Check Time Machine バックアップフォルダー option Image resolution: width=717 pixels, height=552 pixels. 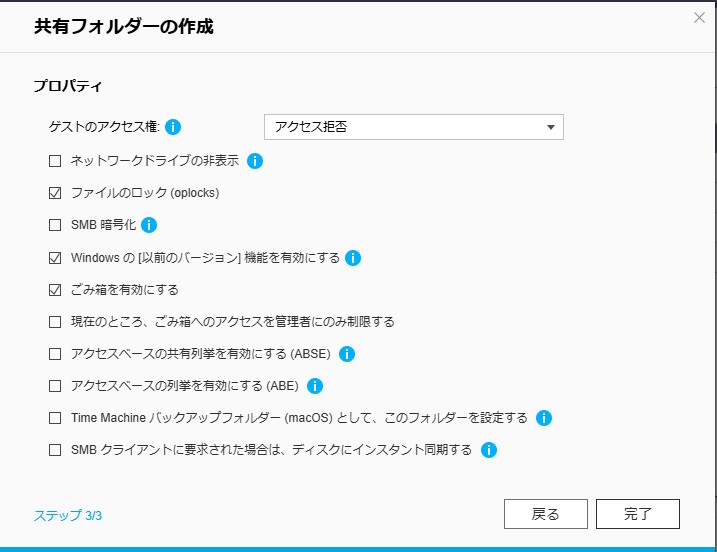[x=55, y=418]
